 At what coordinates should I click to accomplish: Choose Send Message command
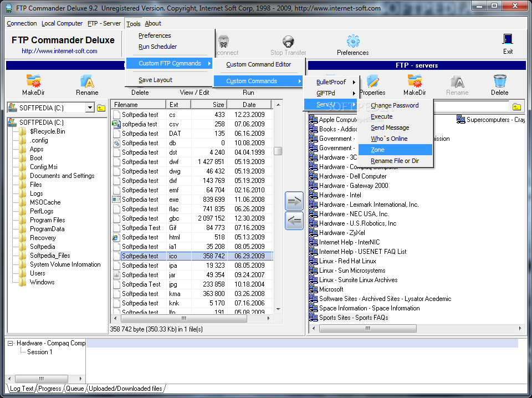tap(396, 127)
